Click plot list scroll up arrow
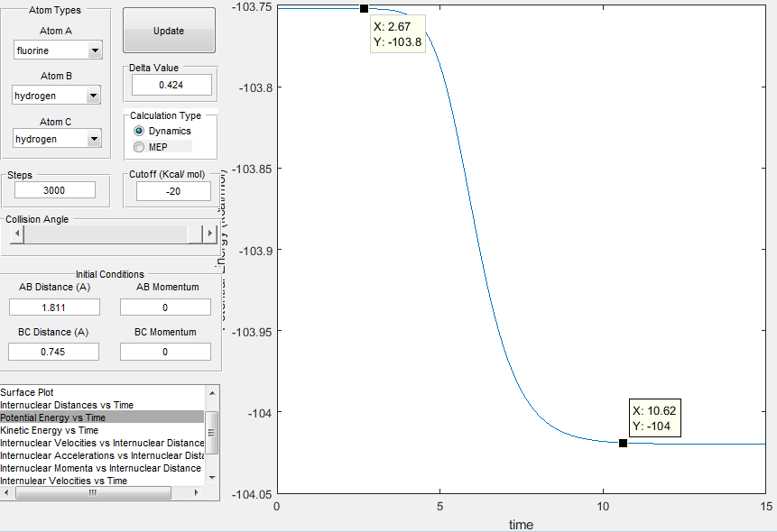The width and height of the screenshot is (777, 532). pos(212,393)
